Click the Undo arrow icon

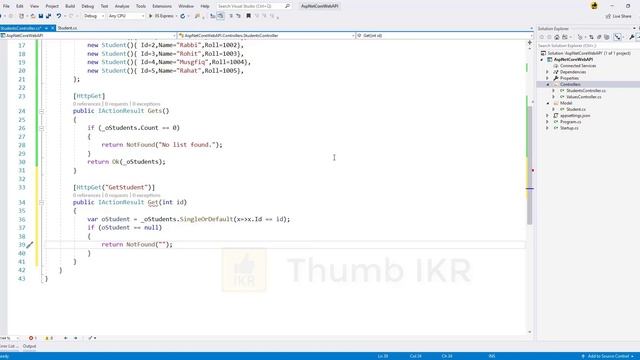point(59,16)
